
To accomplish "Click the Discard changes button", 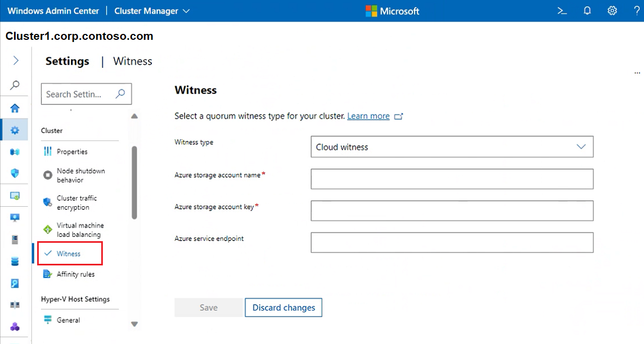I will 283,307.
